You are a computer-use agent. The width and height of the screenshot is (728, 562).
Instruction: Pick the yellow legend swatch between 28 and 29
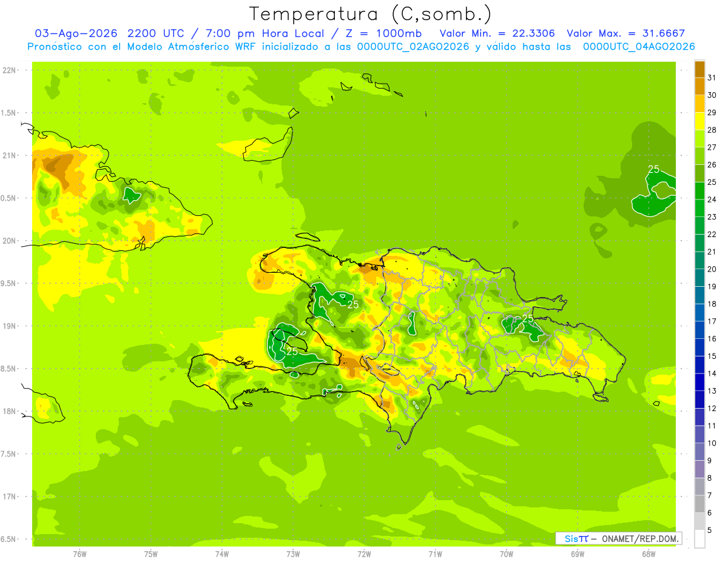(699, 121)
